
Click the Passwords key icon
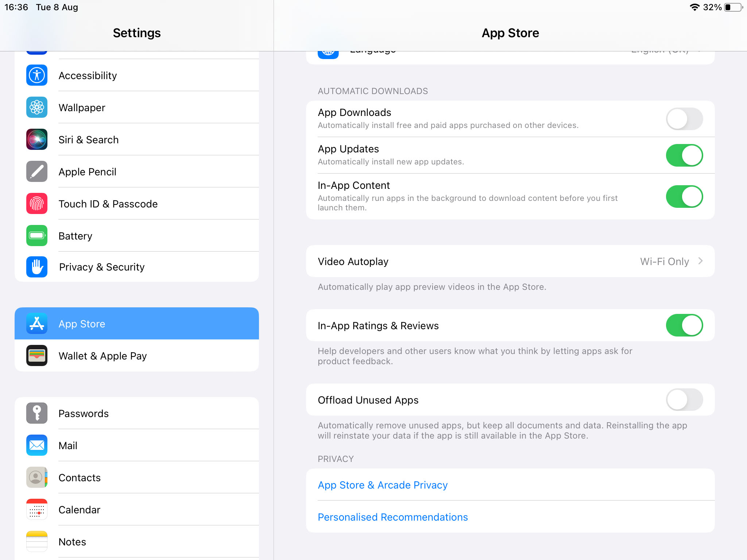pyautogui.click(x=36, y=413)
